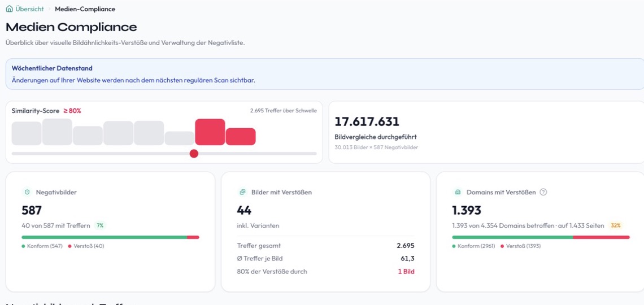The height and width of the screenshot is (305, 644).
Task: Click 'Konform (547)' legend entry
Action: (42, 246)
